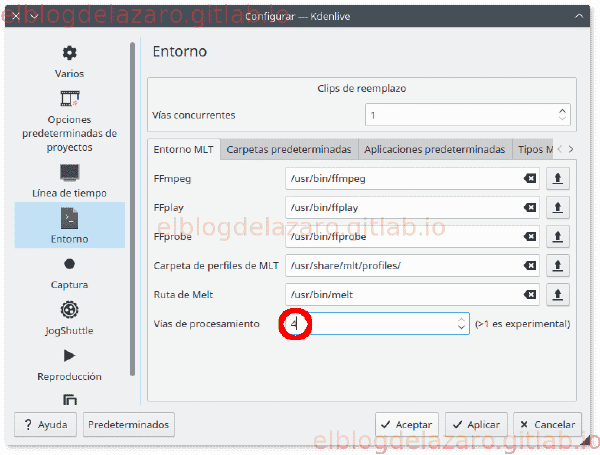The height and width of the screenshot is (455, 600).
Task: Browse for the MLT profiles folder
Action: [558, 266]
